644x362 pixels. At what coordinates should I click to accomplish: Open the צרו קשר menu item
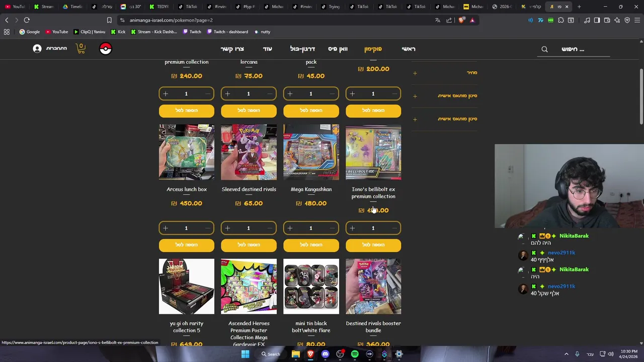[232, 49]
